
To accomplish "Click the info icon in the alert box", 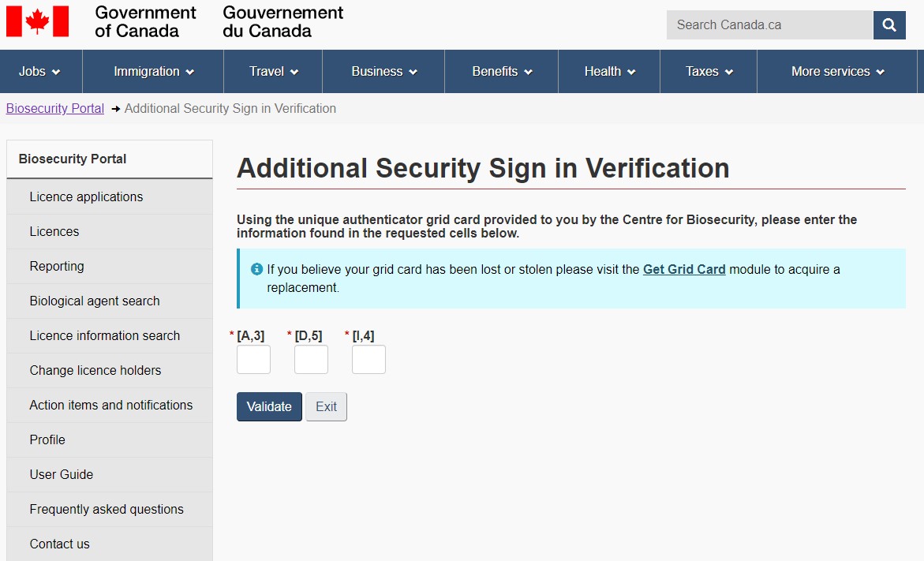I will (256, 269).
